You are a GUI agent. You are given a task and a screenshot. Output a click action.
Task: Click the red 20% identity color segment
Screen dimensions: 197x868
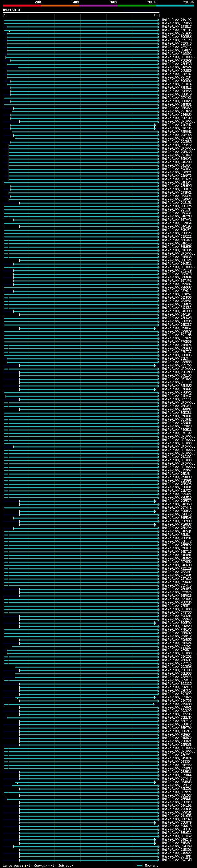tap(22, 6)
